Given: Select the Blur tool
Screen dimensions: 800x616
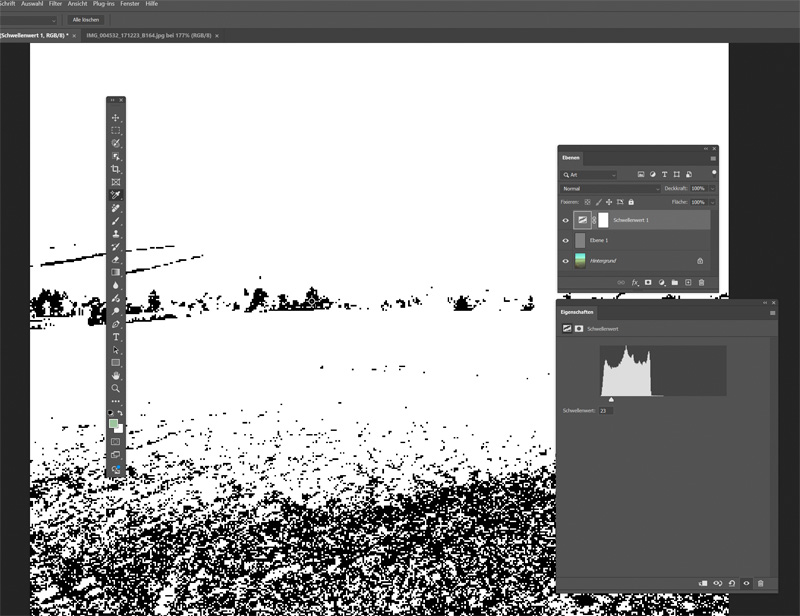Looking at the screenshot, I should (116, 285).
